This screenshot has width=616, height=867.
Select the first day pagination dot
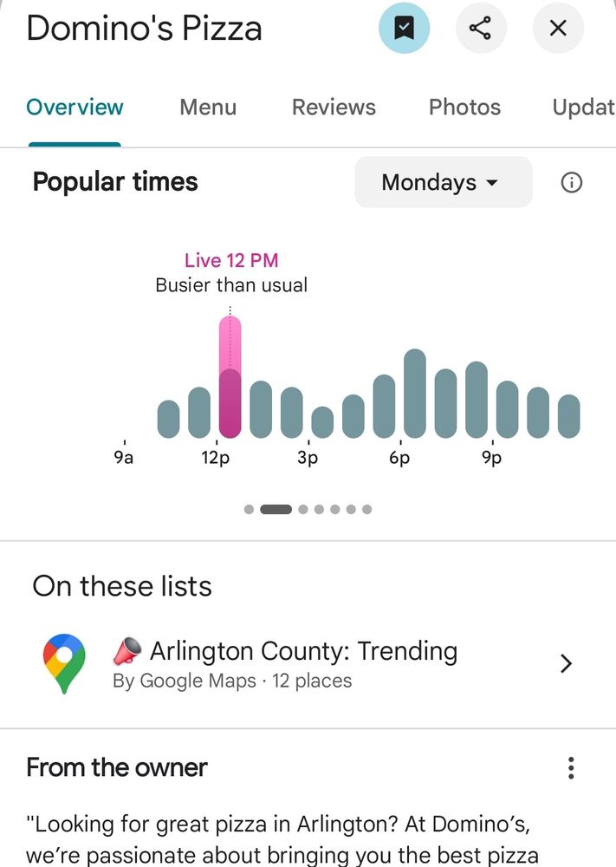point(250,509)
